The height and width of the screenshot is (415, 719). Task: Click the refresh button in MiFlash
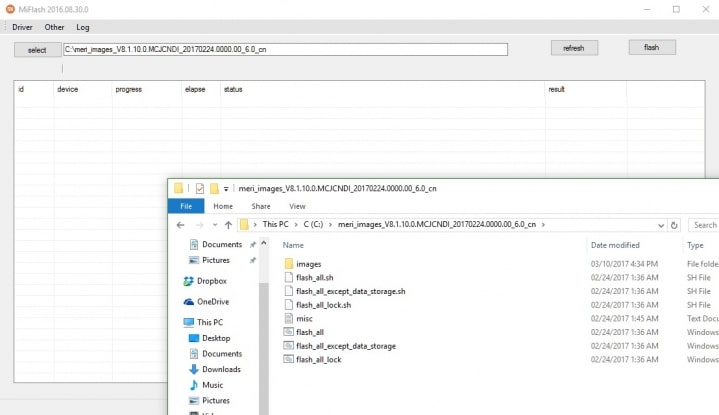[574, 48]
